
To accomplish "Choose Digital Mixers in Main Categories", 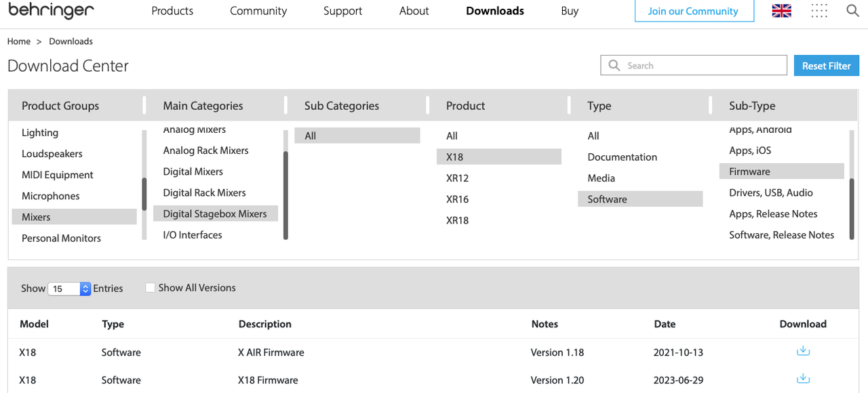I will tap(193, 171).
